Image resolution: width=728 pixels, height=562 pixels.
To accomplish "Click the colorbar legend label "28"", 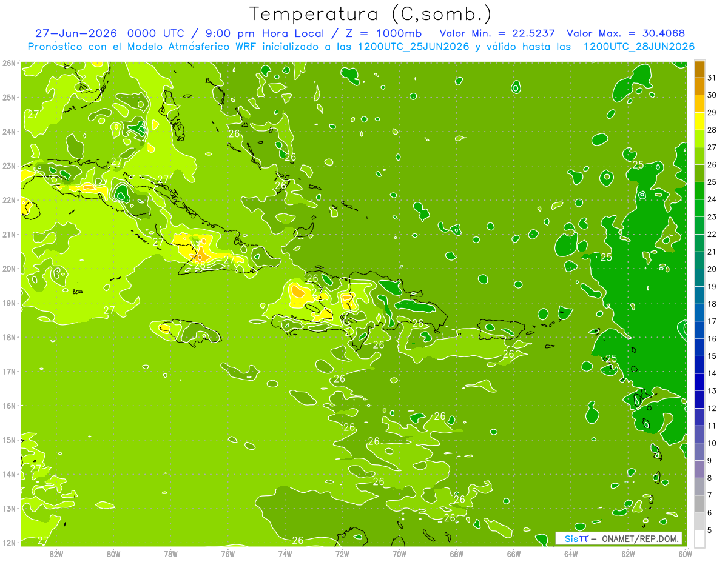I will (712, 130).
